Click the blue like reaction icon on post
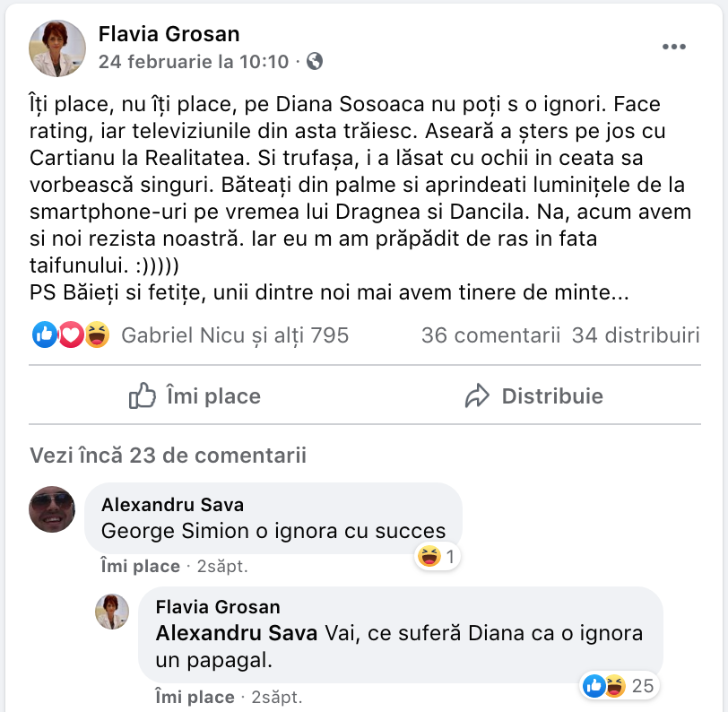 coord(44,335)
